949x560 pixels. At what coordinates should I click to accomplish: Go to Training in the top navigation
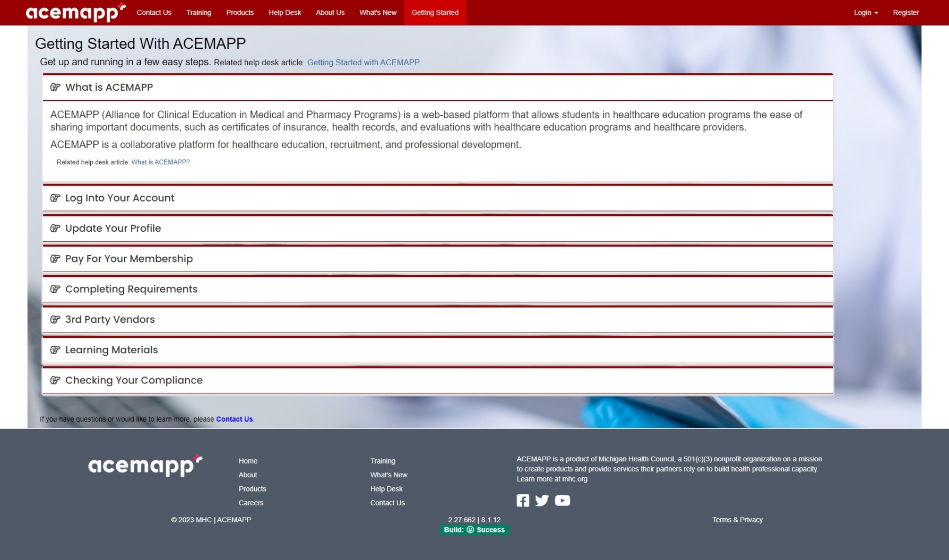[199, 13]
